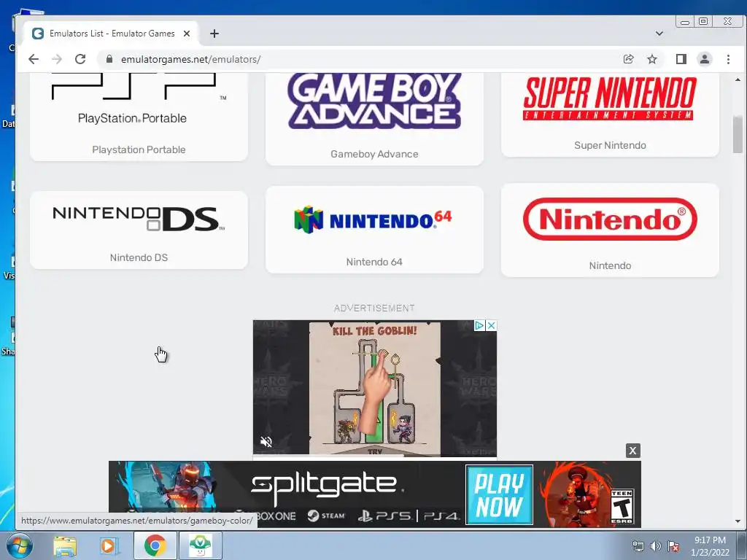Click the scroll up arrow of page scrollbar
This screenshot has width=747, height=560.
tap(738, 80)
